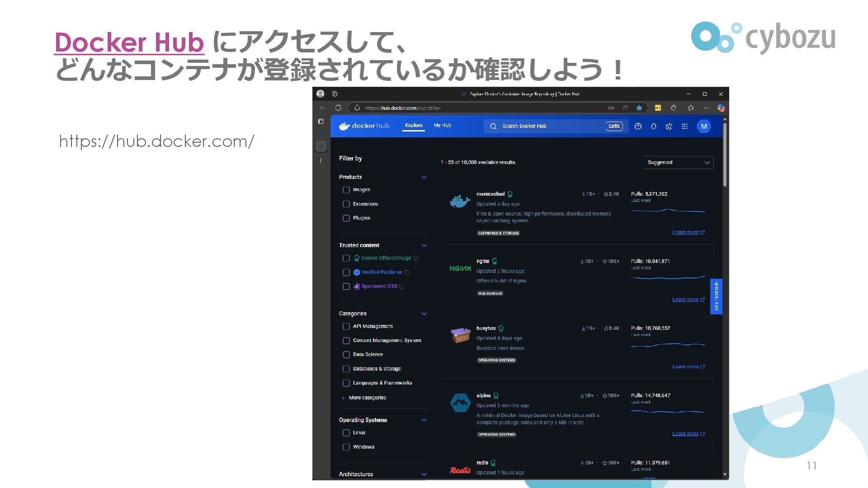Viewport: 868px width, 488px height.
Task: Collapse the Categories section
Action: [x=424, y=314]
